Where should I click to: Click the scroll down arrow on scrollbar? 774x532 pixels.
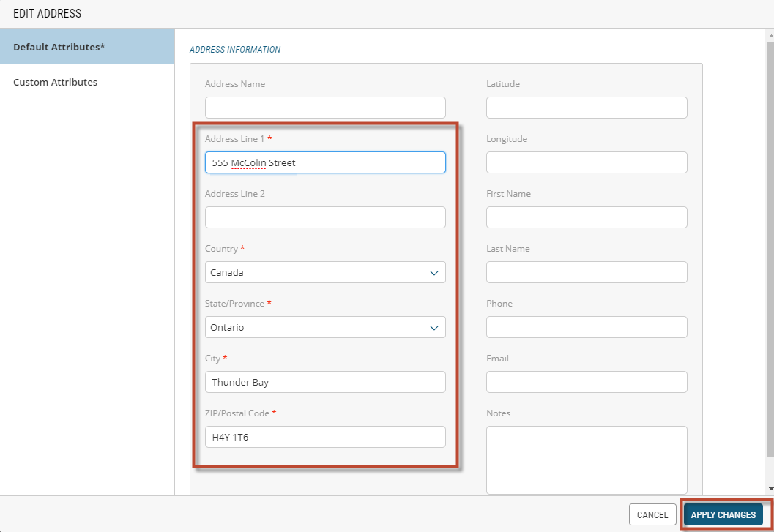pos(769,489)
